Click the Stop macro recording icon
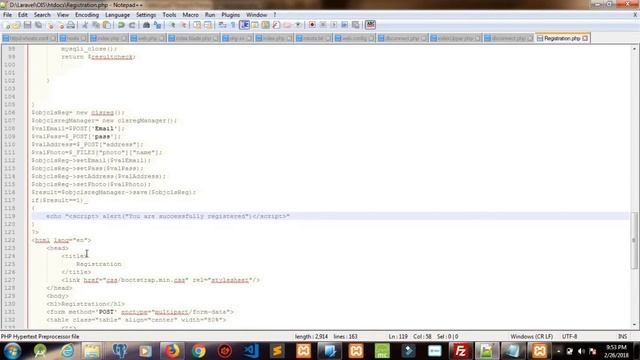Image resolution: width=640 pixels, height=360 pixels. pyautogui.click(x=323, y=25)
